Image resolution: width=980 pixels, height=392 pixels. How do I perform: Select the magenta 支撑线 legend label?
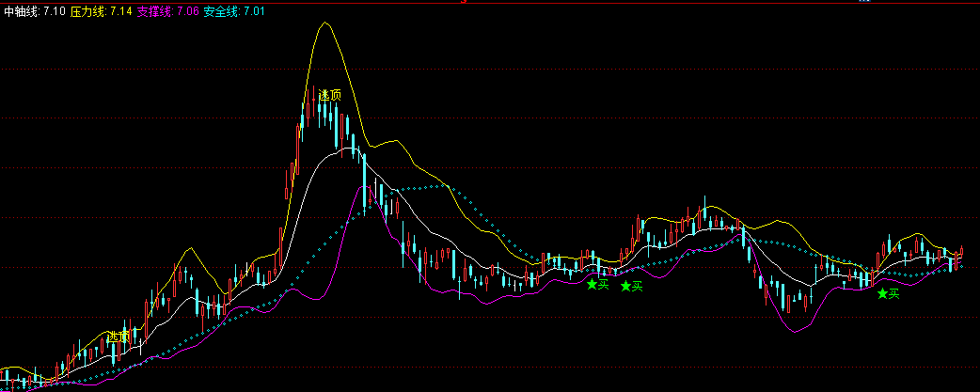click(154, 11)
